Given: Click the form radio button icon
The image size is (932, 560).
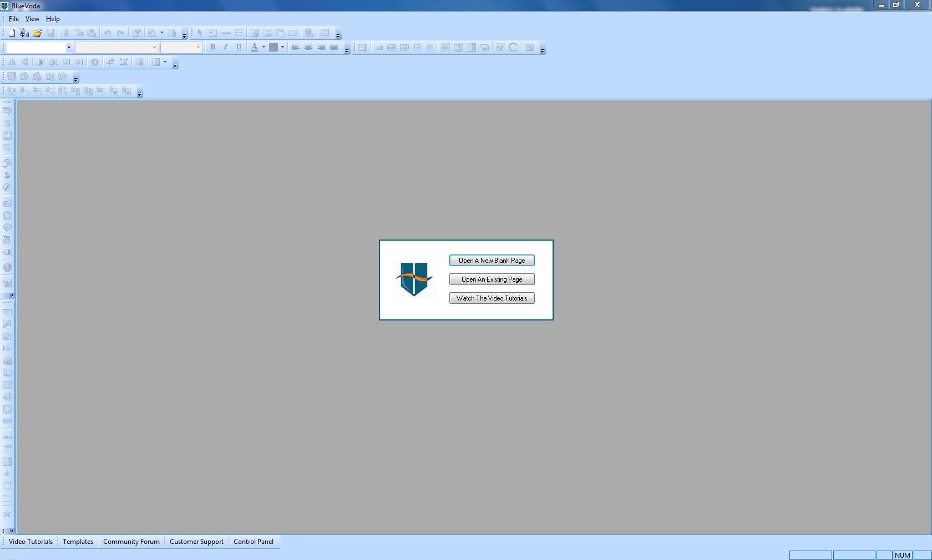Looking at the screenshot, I should [430, 47].
